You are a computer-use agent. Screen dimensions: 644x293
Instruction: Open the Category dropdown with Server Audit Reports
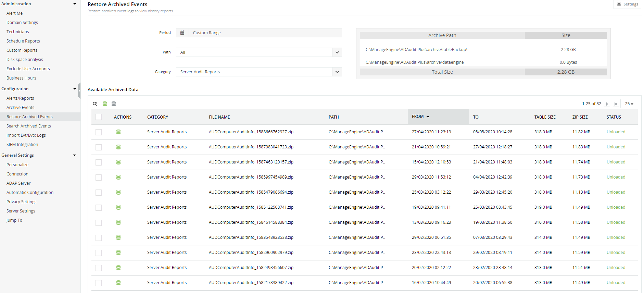pyautogui.click(x=258, y=72)
